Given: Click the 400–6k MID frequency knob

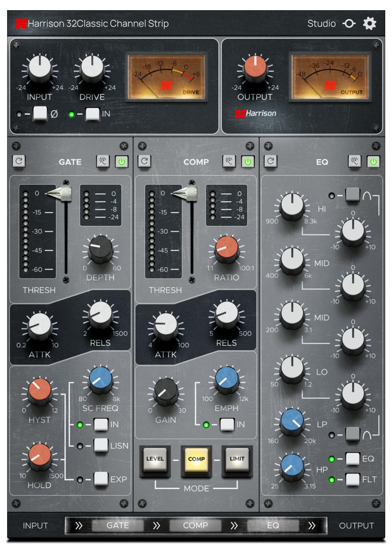Looking at the screenshot, I should (x=292, y=260).
